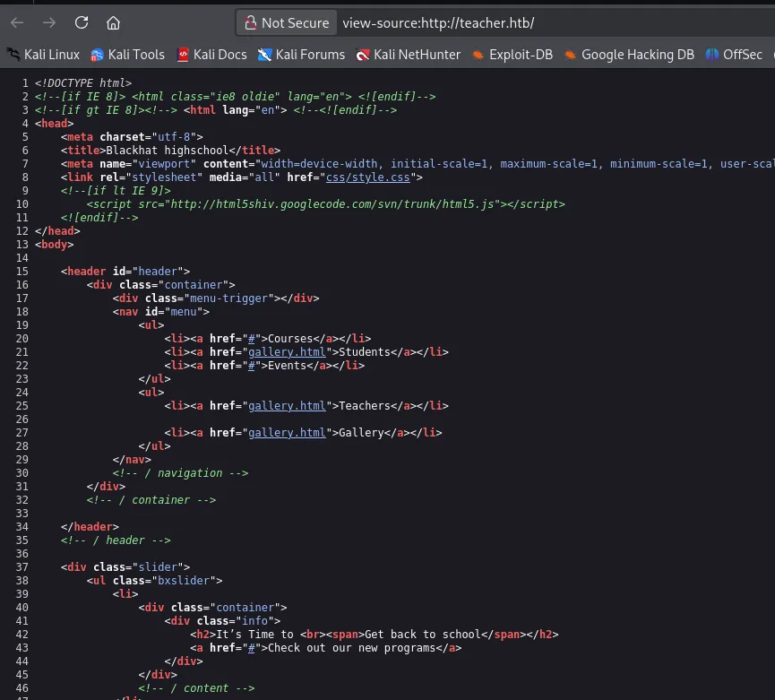
Task: Open the Exploit-DB bookmark
Action: (x=512, y=55)
